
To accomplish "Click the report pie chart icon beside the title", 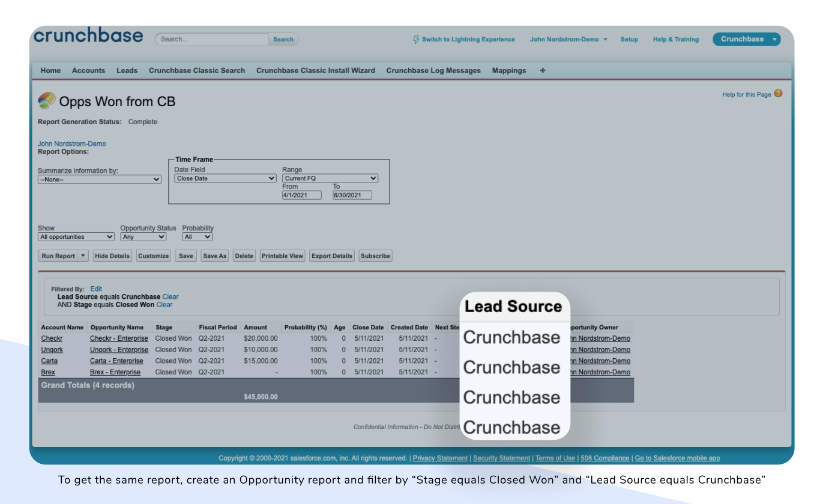I will tap(46, 101).
